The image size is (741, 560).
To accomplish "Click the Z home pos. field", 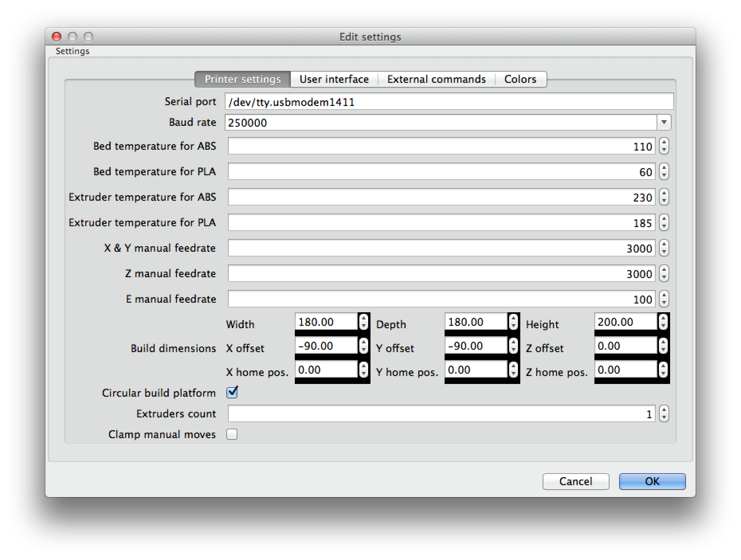I will [x=626, y=370].
